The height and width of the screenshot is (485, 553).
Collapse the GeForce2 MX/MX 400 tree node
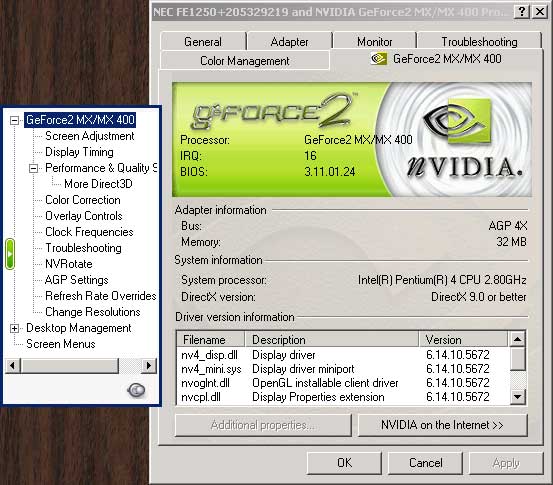point(14,120)
